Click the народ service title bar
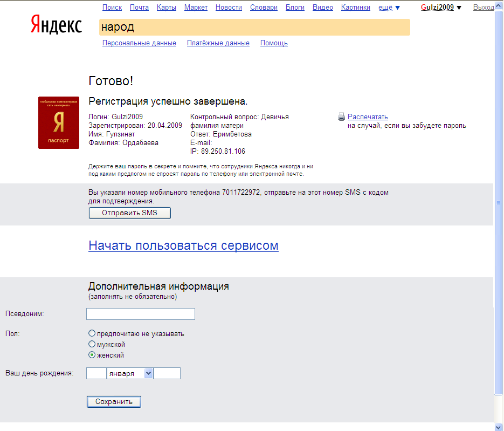Viewport: 504px width, 431px height. 254,27
